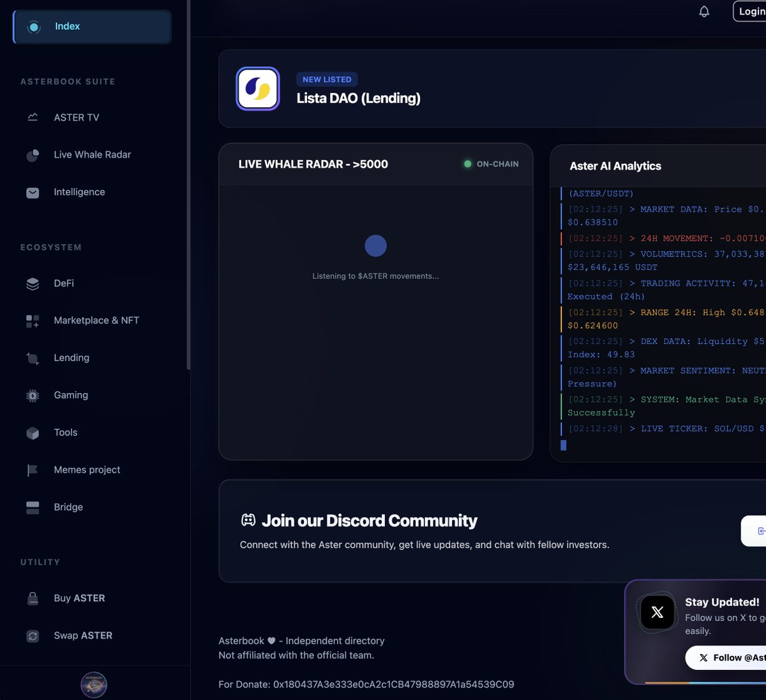Click 'Listening to $ASTER movements...' text
Viewport: 766px width, 700px height.
click(x=375, y=276)
